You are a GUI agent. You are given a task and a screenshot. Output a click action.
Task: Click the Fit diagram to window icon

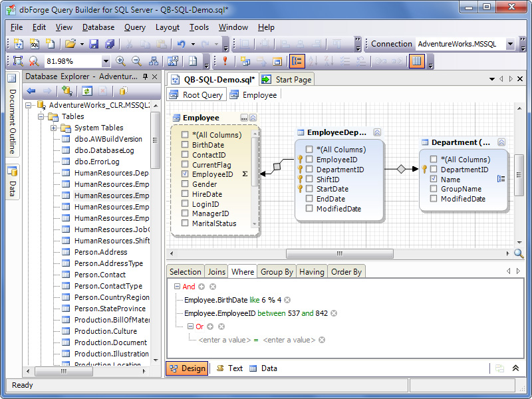tap(18, 61)
